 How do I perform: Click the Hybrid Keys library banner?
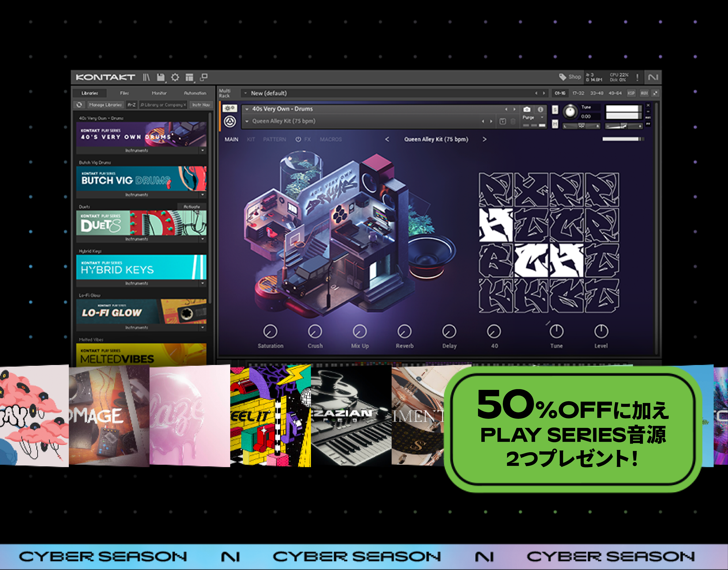coord(141,267)
